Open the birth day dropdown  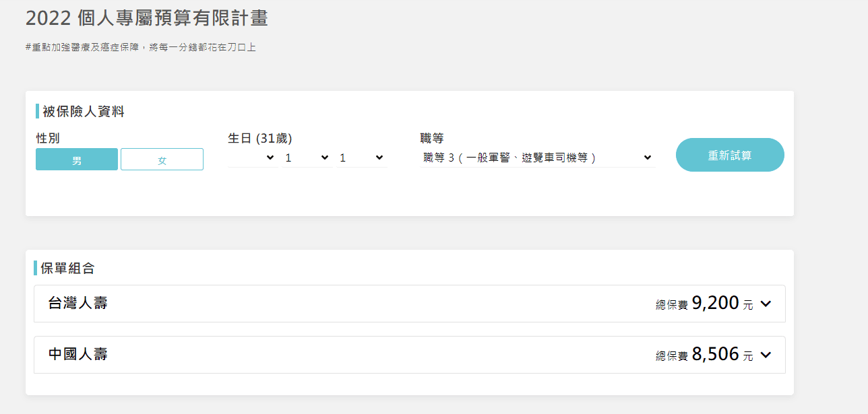tap(362, 157)
